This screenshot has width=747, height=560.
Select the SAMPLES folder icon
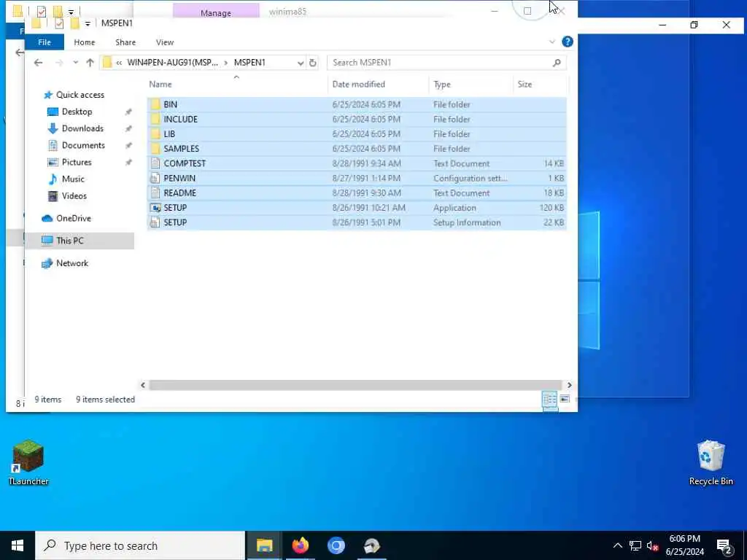[155, 149]
